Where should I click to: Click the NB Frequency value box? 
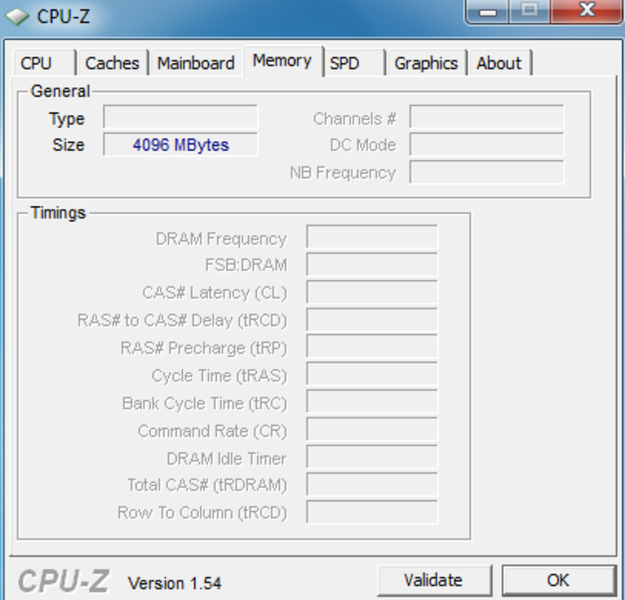(487, 172)
